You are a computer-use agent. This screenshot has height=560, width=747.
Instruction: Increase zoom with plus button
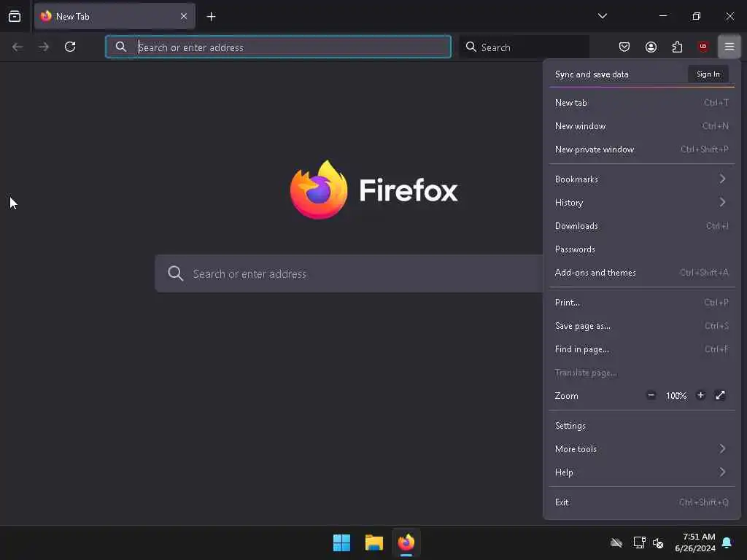point(700,395)
